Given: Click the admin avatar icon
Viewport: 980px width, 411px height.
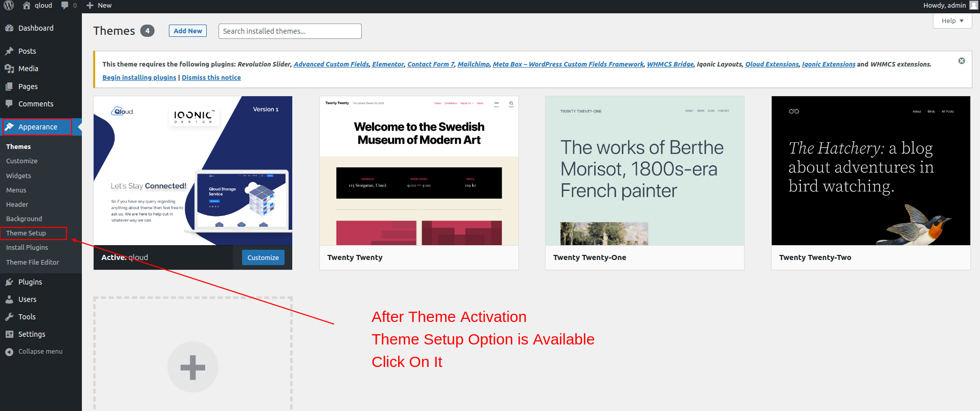Looking at the screenshot, I should (973, 6).
